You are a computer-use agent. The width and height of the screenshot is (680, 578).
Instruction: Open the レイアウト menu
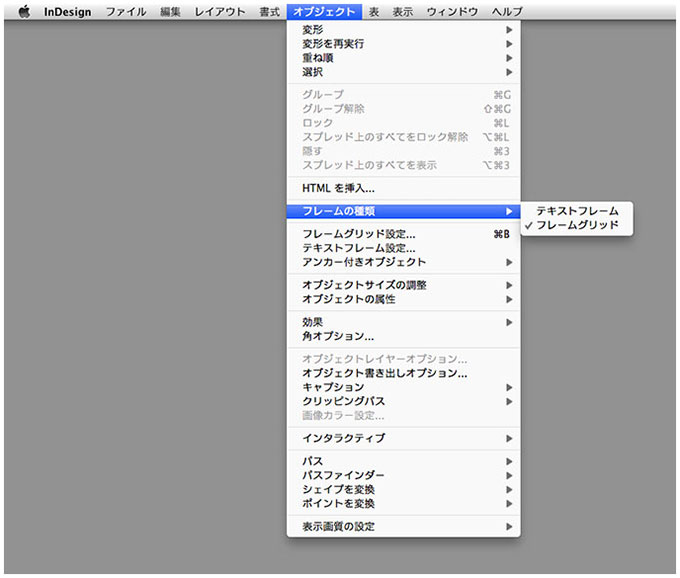coord(220,12)
